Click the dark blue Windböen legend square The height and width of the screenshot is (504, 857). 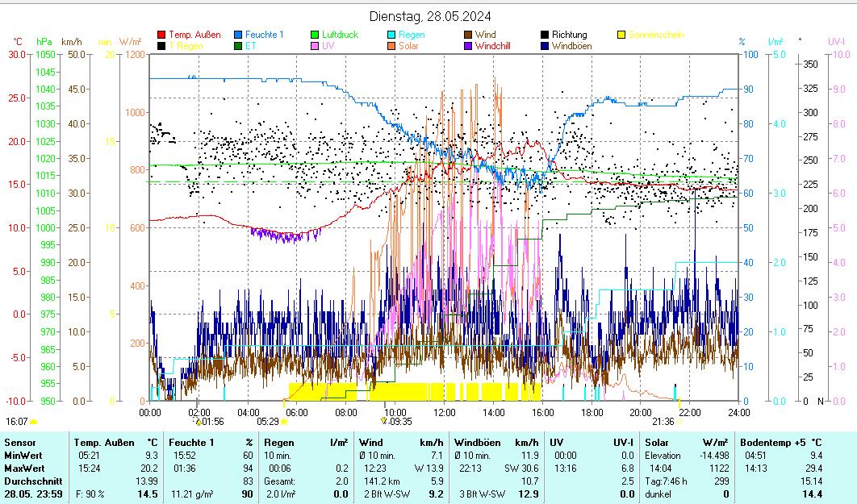(x=545, y=47)
